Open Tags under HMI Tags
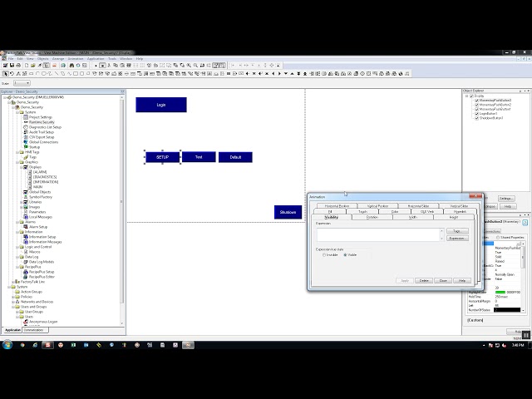 [32, 157]
